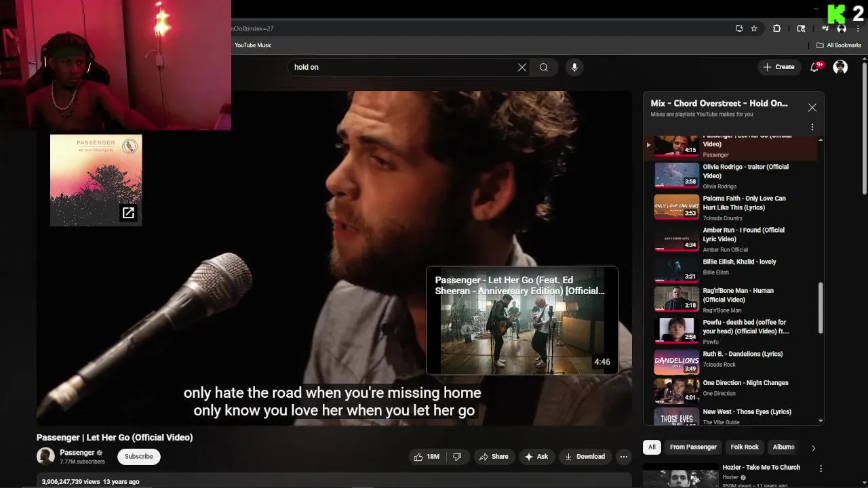Open the Mix playlist options menu
The height and width of the screenshot is (488, 868).
[812, 127]
